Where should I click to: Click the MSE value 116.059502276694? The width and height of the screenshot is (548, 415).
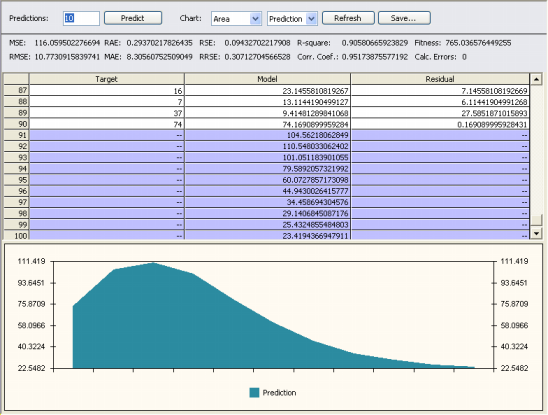click(67, 43)
